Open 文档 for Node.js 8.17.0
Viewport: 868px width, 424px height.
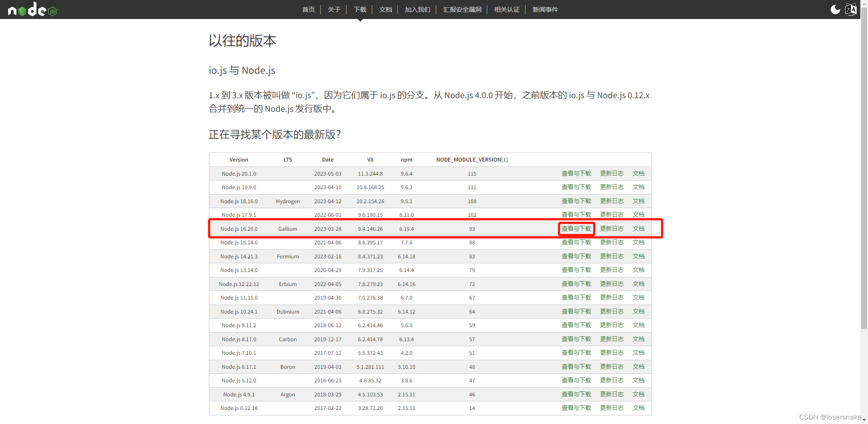[x=638, y=339]
